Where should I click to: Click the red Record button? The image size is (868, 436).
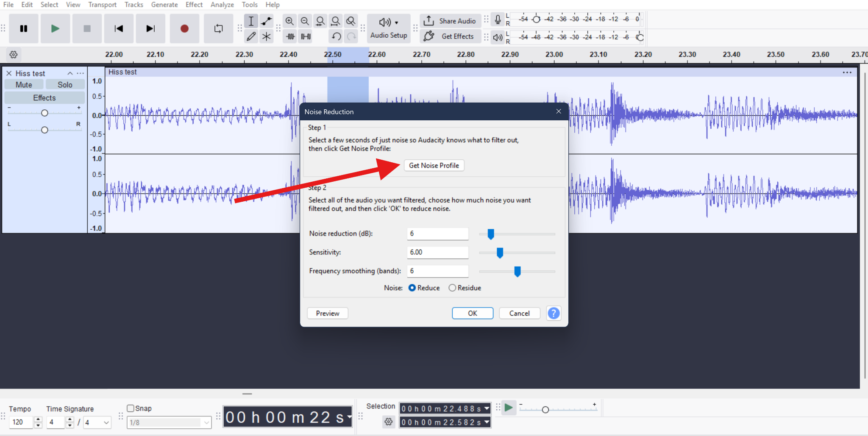coord(184,28)
